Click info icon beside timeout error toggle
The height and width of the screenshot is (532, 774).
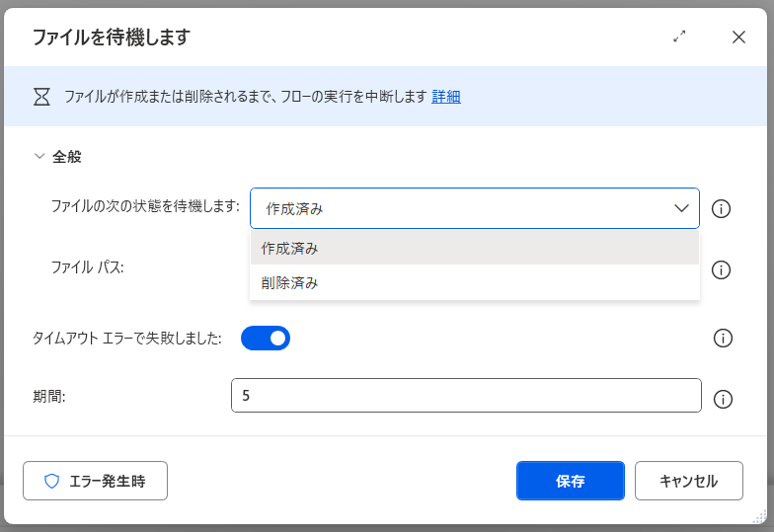[722, 339]
